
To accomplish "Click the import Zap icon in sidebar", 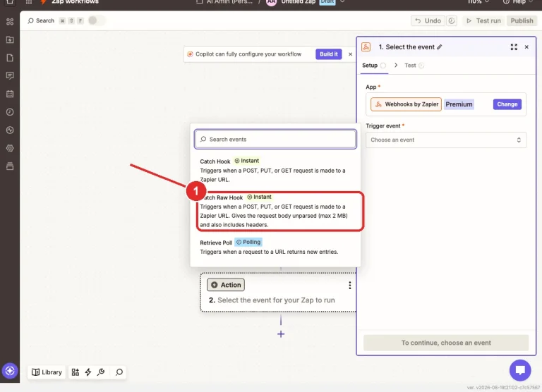I will (x=10, y=39).
